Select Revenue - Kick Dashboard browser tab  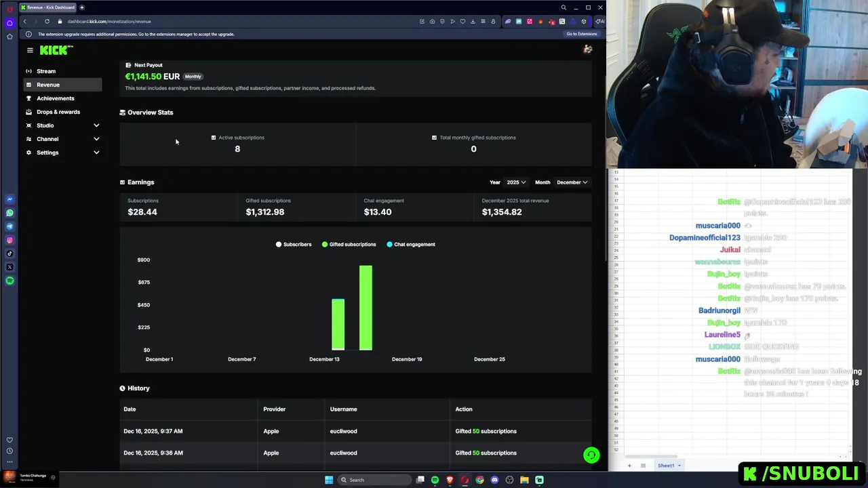click(47, 7)
